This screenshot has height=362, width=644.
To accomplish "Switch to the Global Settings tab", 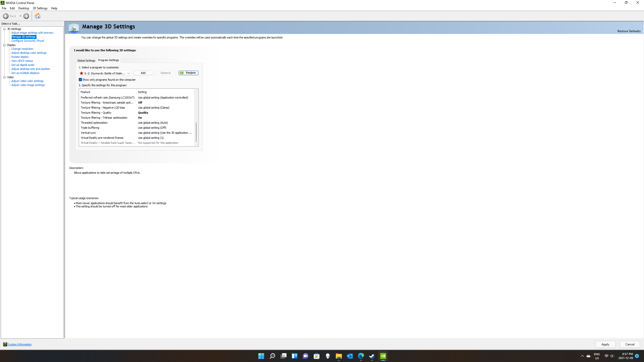I will 86,61.
